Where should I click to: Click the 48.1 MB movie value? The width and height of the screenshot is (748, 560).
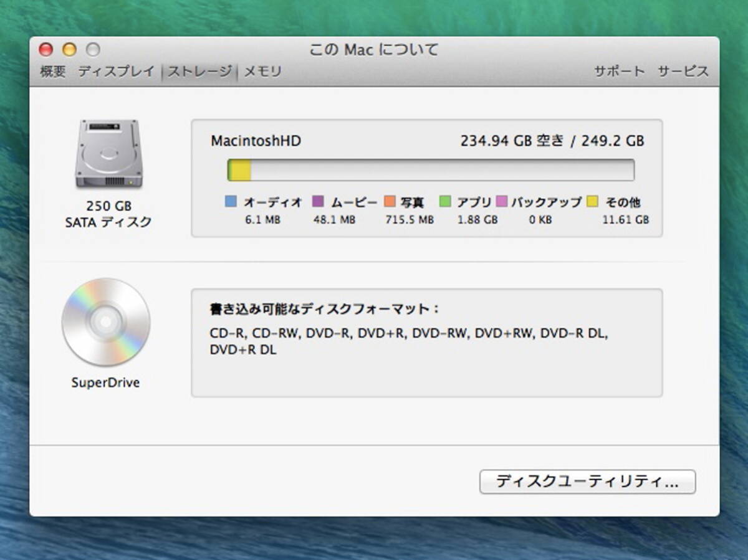point(334,220)
